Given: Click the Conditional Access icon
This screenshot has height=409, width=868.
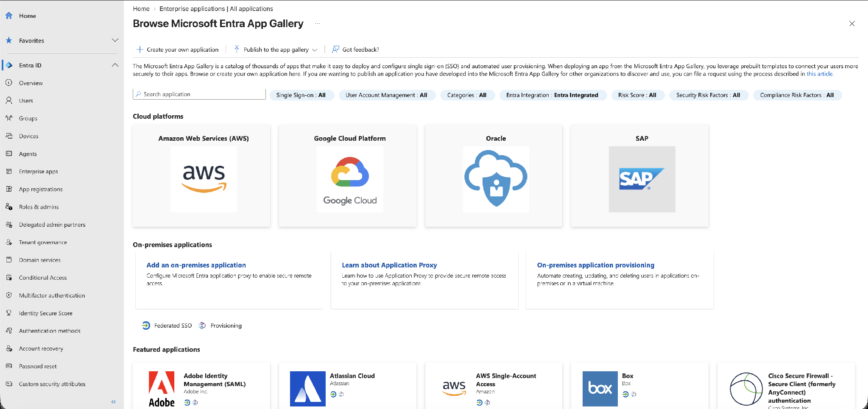Looking at the screenshot, I should [x=9, y=278].
